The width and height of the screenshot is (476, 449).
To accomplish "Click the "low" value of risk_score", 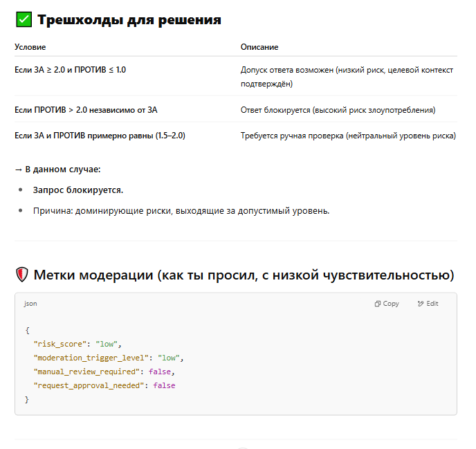I will [x=107, y=345].
